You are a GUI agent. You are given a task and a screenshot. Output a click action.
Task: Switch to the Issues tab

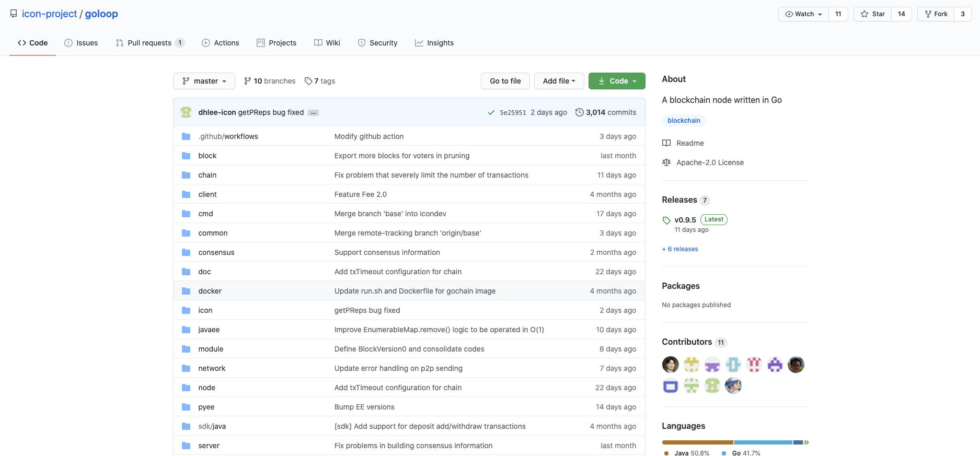pos(81,43)
